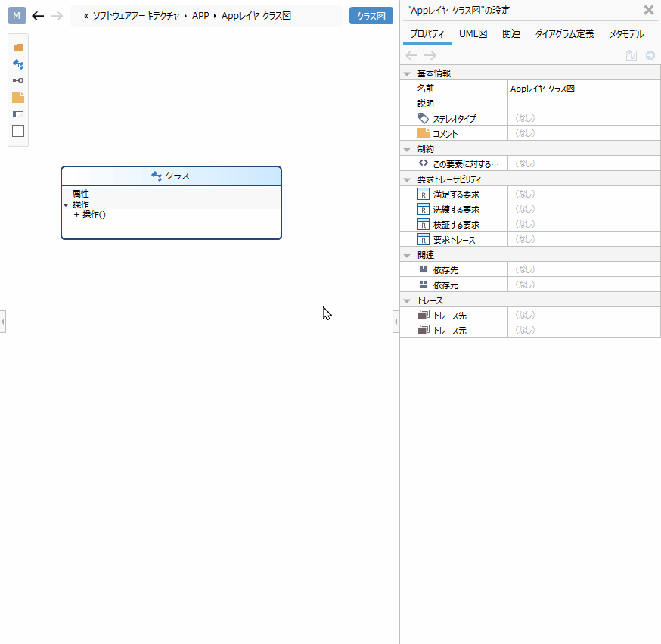Click the トレース元 trace icon

pos(424,330)
